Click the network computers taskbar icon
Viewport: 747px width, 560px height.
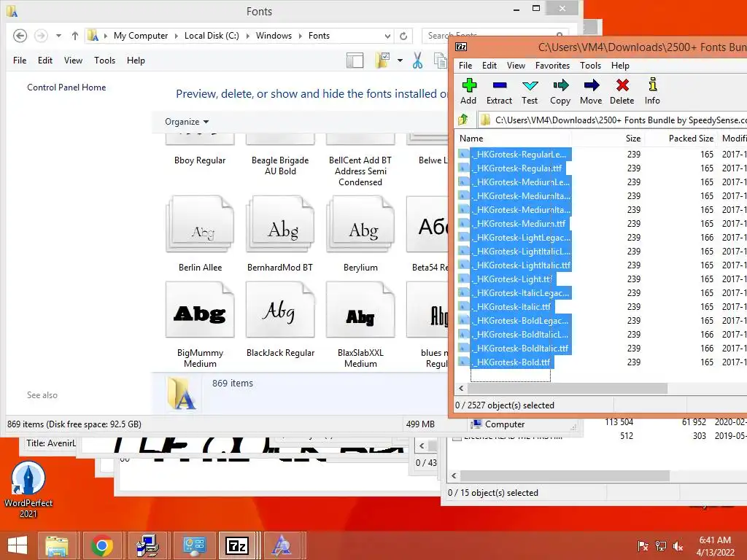click(x=147, y=545)
